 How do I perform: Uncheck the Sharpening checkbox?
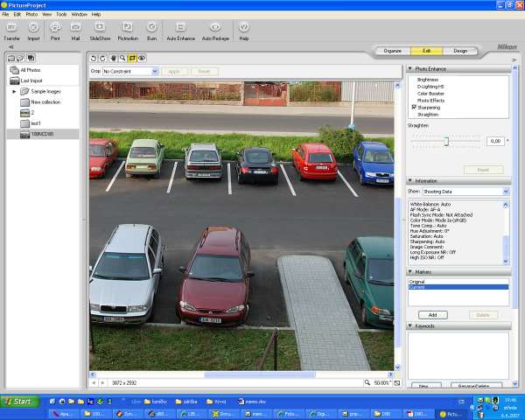415,107
